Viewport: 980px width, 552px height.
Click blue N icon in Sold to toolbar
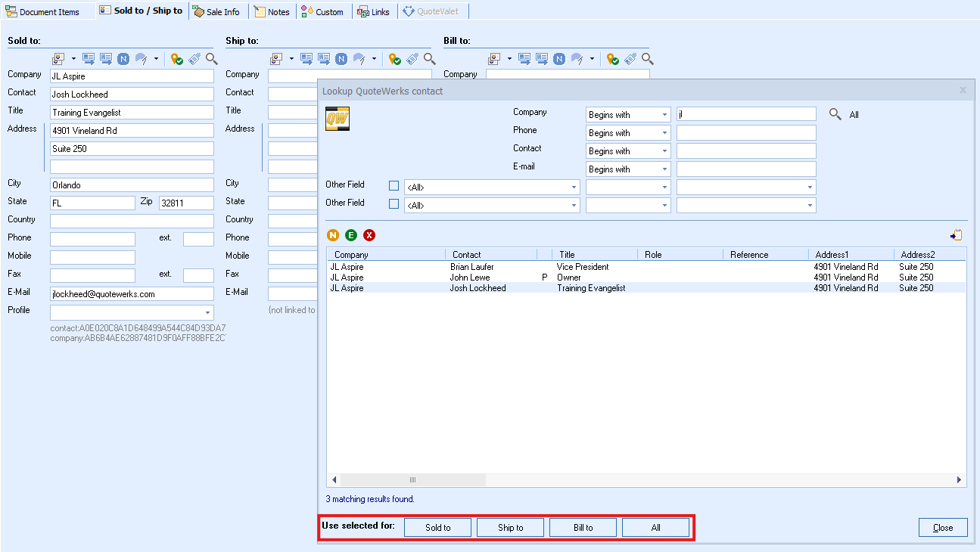(123, 59)
